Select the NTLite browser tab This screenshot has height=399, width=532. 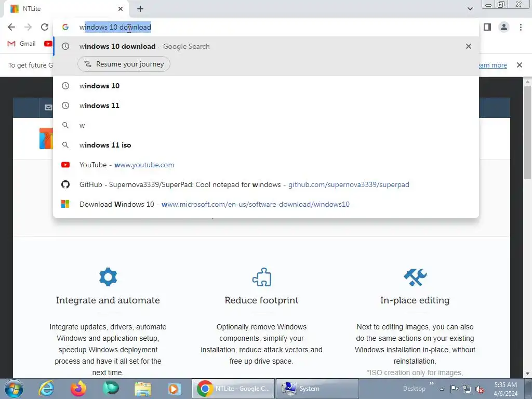66,9
